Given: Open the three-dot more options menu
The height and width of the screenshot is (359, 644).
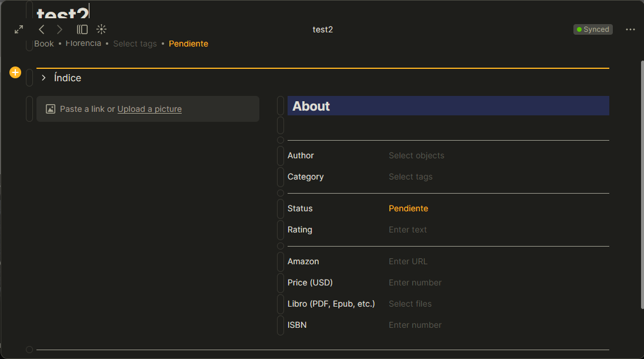Looking at the screenshot, I should (630, 29).
